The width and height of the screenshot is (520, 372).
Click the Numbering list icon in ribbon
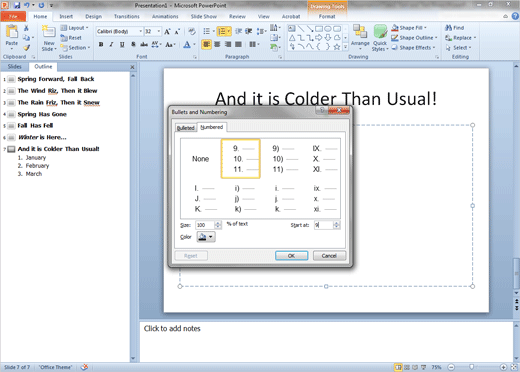[222, 31]
